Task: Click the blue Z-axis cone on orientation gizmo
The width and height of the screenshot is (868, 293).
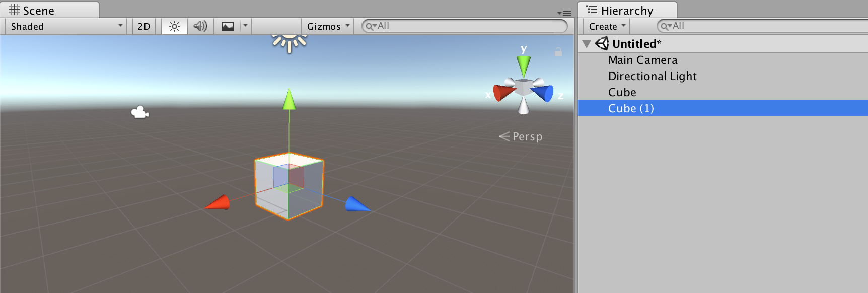Action: [544, 93]
